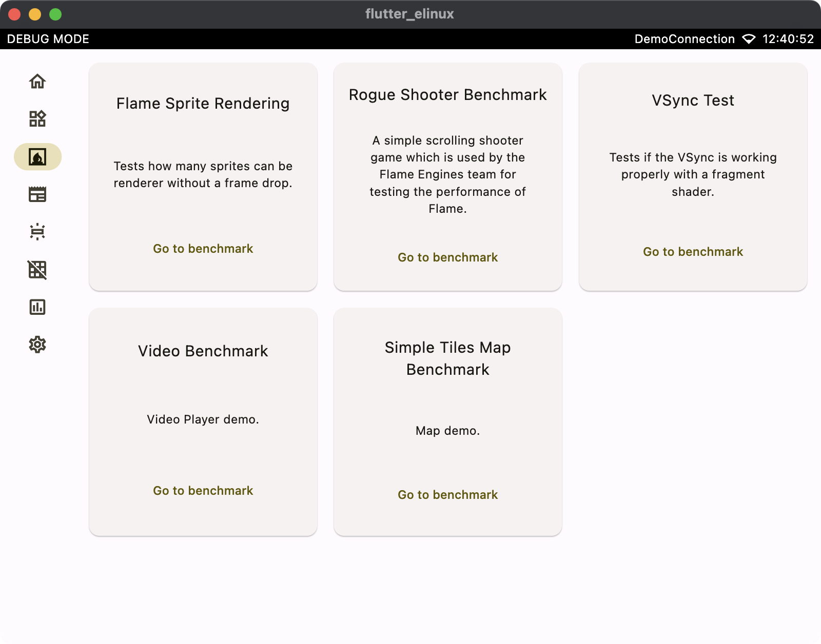Click the 'Tests if the VSync' description

pos(693,175)
